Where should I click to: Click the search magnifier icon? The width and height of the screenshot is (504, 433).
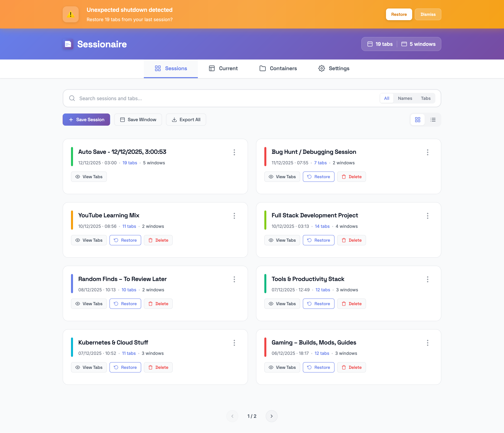[x=72, y=98]
